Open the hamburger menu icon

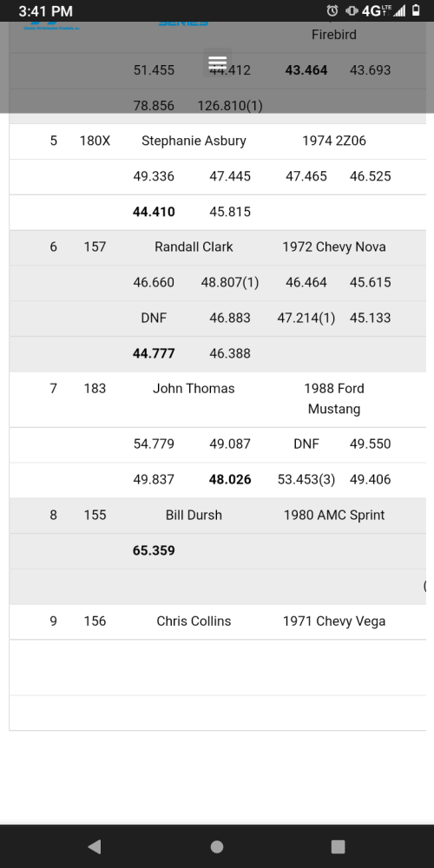pos(217,62)
